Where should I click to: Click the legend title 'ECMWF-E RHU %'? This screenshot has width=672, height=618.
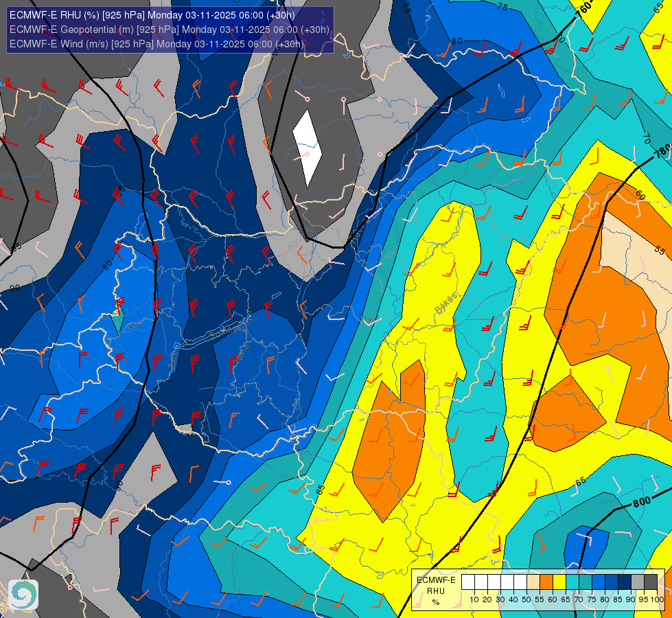pyautogui.click(x=437, y=591)
